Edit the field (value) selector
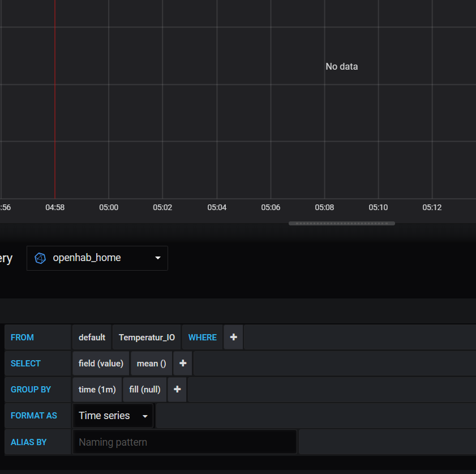The image size is (476, 474). pos(100,363)
